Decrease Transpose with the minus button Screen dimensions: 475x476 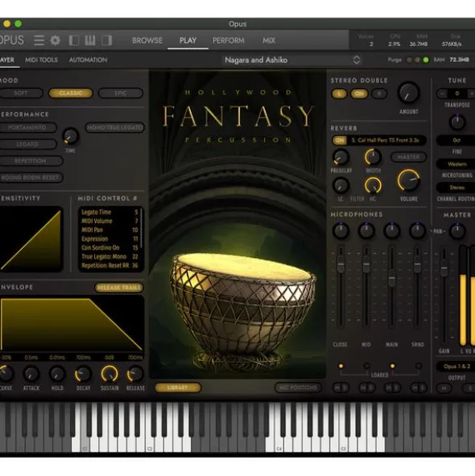(442, 93)
